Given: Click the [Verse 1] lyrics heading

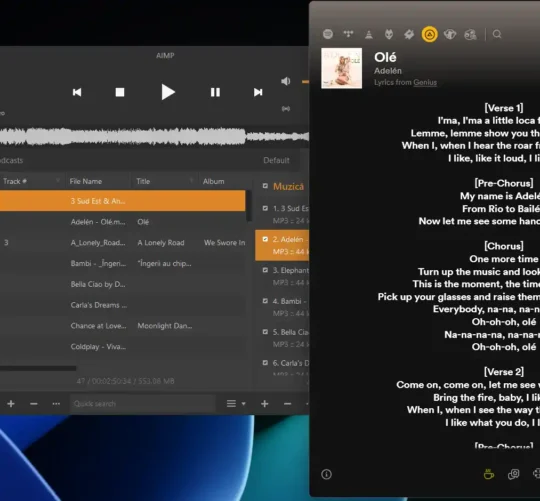Looking at the screenshot, I should tap(504, 108).
